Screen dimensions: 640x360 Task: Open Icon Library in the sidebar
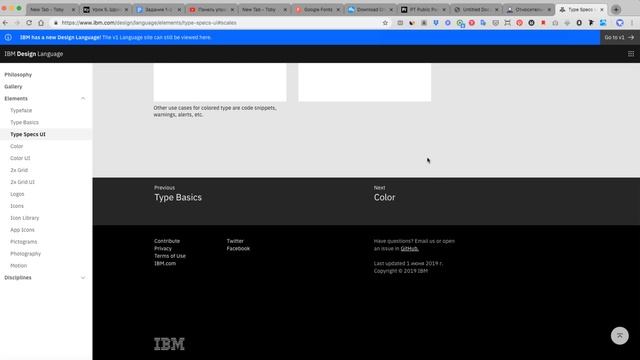[x=24, y=218]
